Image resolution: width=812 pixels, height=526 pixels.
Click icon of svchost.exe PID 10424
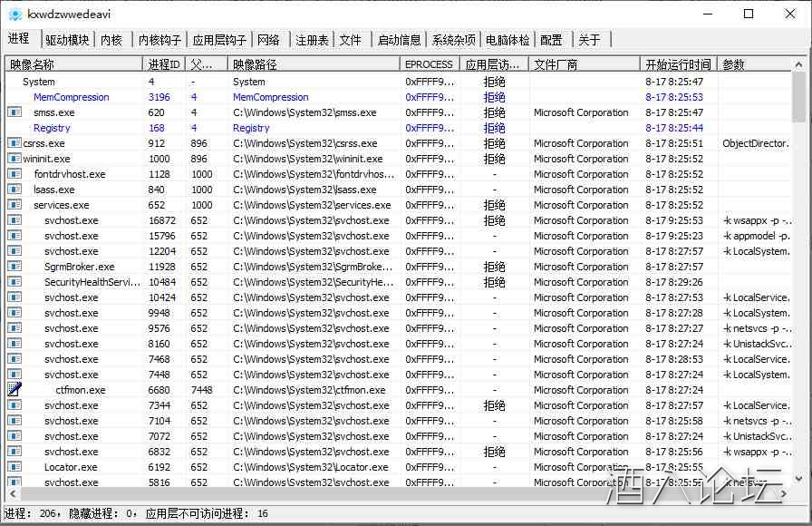point(14,297)
